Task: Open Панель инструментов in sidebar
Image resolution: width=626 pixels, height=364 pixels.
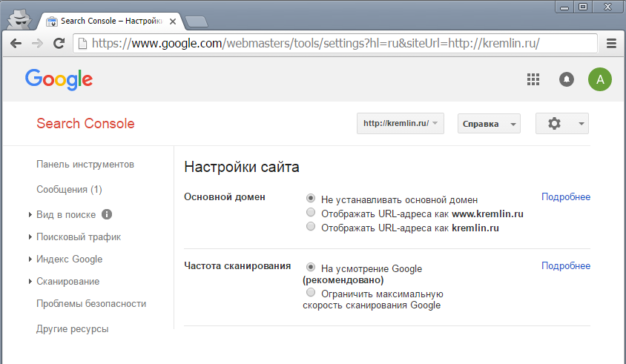Action: tap(85, 165)
